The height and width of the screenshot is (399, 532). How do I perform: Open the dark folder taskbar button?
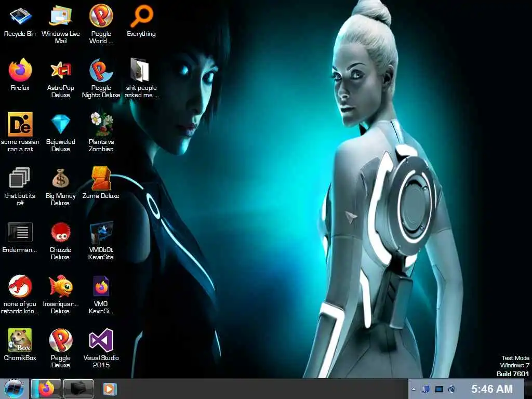78,389
